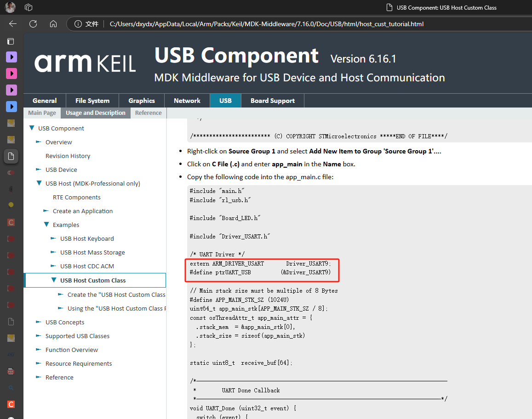Viewport: 532px width, 419px height.
Task: Open the Reference sub-tab
Action: click(x=148, y=113)
